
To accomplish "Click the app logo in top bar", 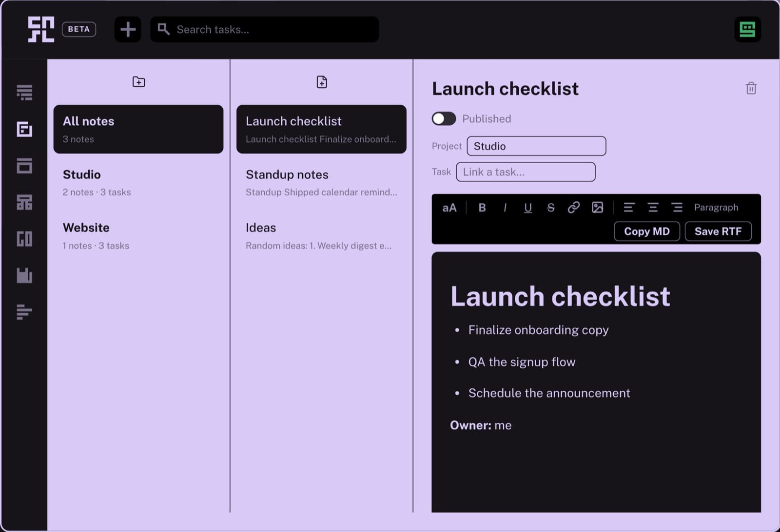I will pyautogui.click(x=41, y=29).
